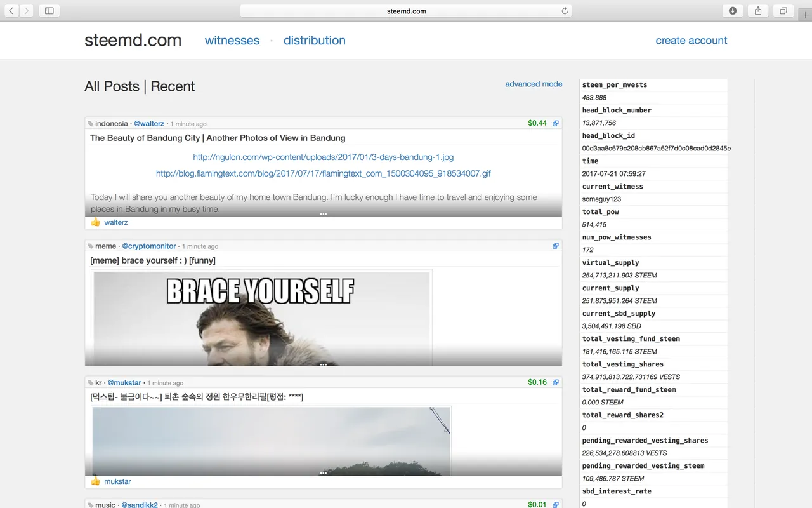The height and width of the screenshot is (508, 812).
Task: Open @cryptomonitor author profile
Action: pos(149,246)
